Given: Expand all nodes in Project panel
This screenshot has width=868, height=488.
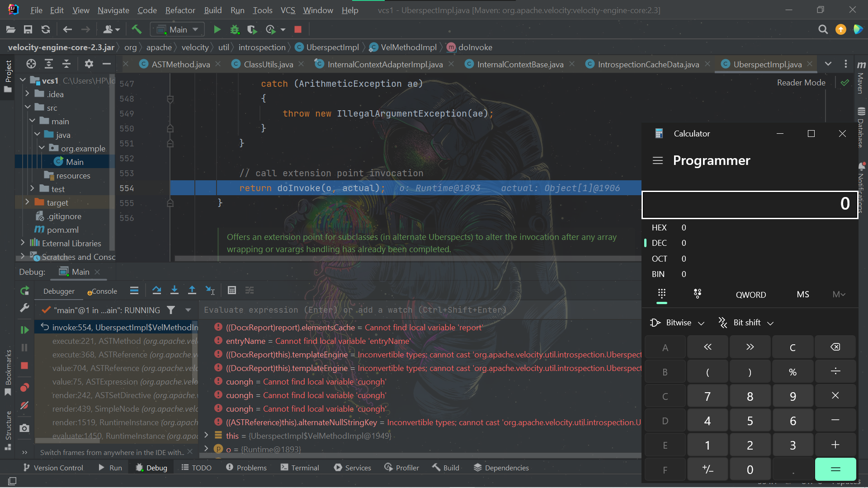Looking at the screenshot, I should tap(49, 64).
